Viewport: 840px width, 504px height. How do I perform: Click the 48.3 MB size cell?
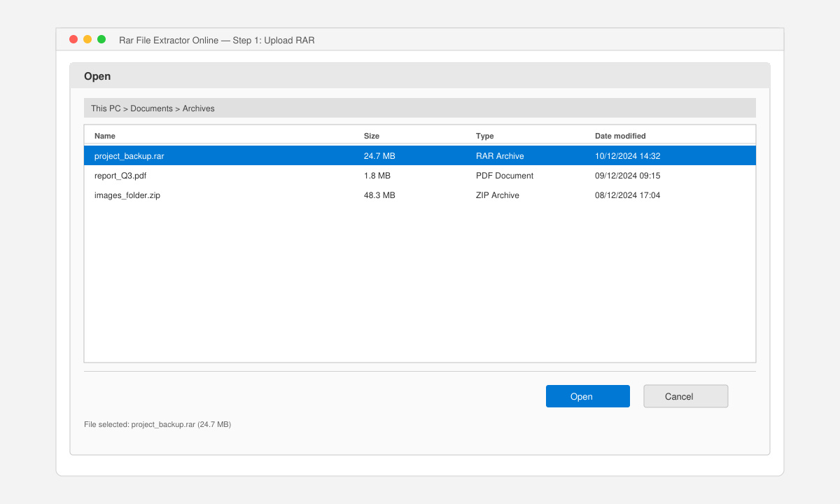(379, 195)
